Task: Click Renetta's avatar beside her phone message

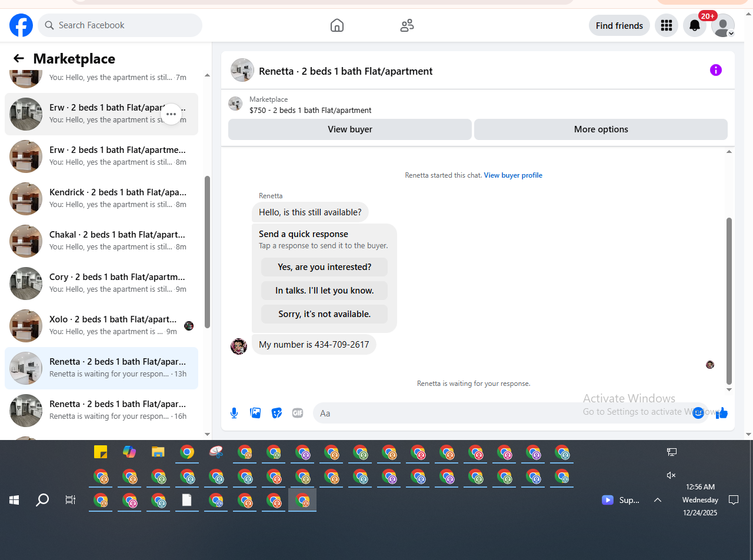Action: click(x=239, y=346)
